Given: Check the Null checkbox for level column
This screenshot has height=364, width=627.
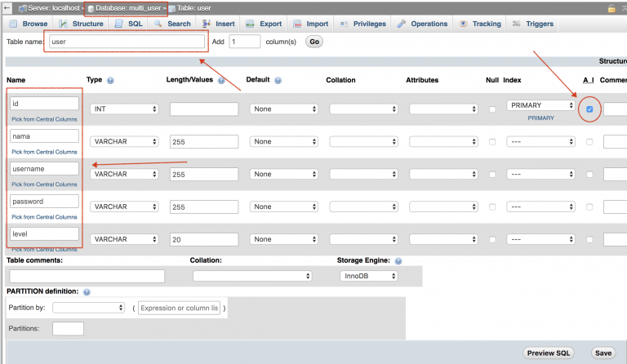Looking at the screenshot, I should coord(492,240).
